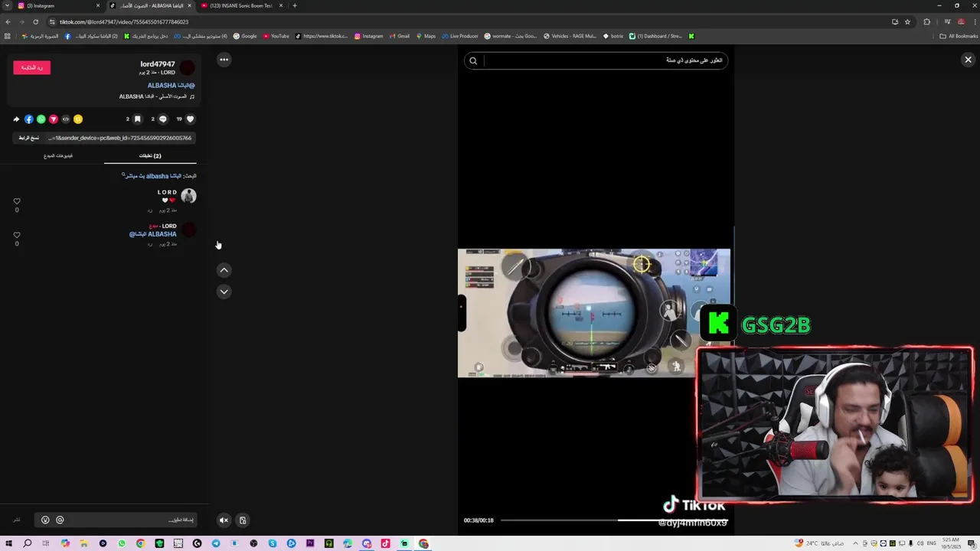This screenshot has height=551, width=980.
Task: Click the search magnifier above the video
Action: [473, 60]
